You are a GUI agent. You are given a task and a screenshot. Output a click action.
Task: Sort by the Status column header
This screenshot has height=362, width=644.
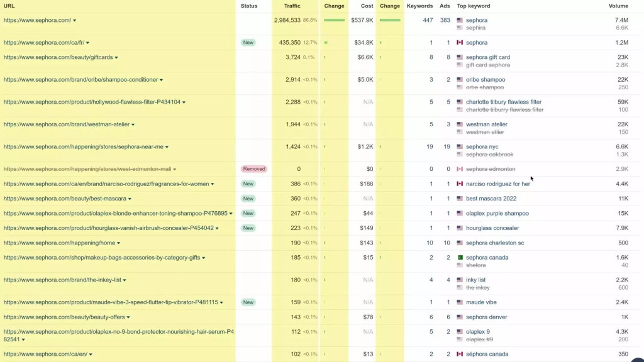[249, 6]
